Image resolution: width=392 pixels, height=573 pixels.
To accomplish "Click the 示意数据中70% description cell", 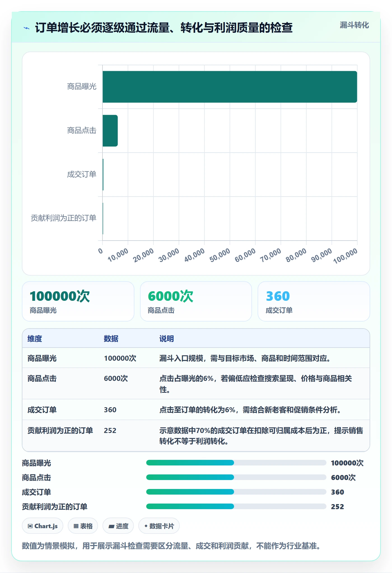I will (261, 436).
